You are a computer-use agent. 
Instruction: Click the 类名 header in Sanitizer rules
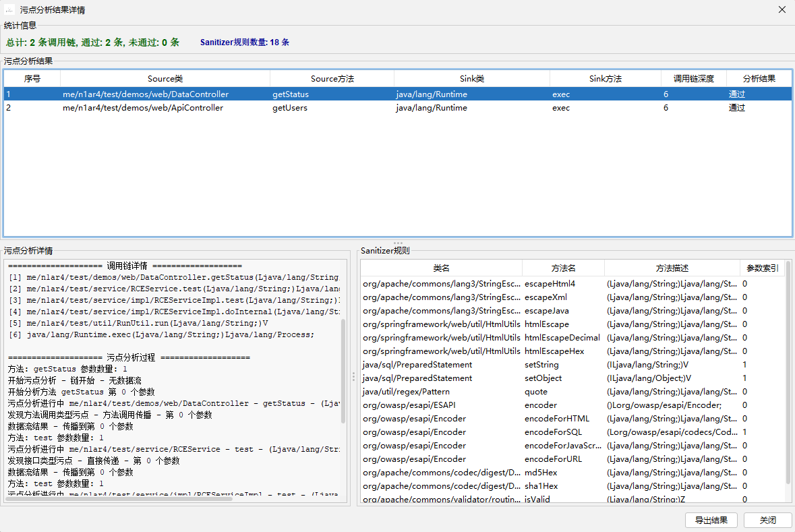point(441,268)
